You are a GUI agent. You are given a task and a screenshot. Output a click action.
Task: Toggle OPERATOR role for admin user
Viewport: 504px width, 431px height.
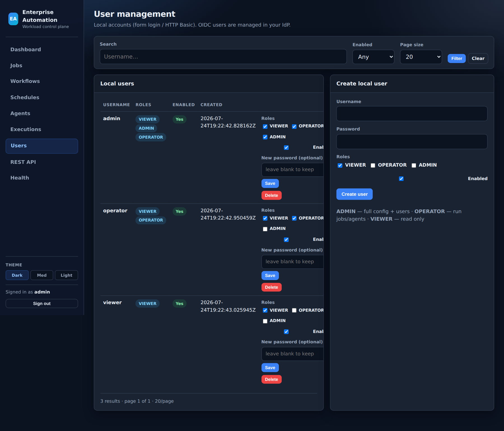click(294, 127)
